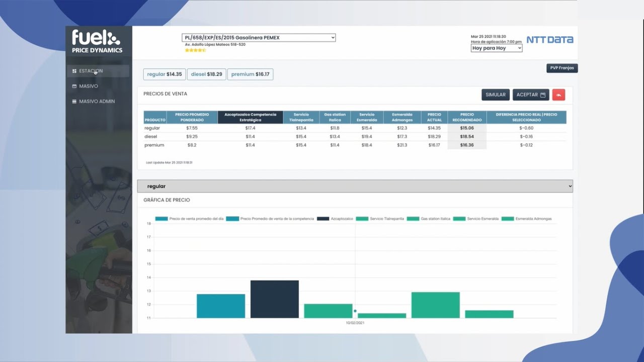Click the SIMULAR button
The height and width of the screenshot is (362, 644).
pos(496,95)
